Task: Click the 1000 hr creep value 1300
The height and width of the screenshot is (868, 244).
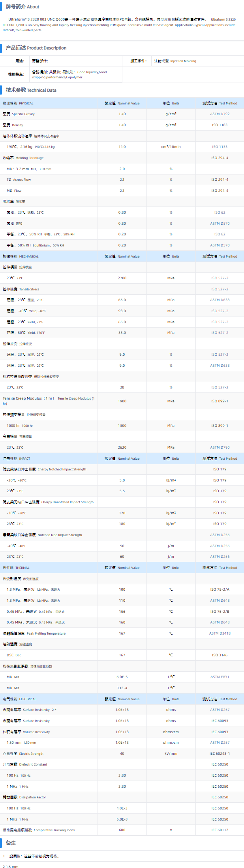Action: [x=122, y=426]
